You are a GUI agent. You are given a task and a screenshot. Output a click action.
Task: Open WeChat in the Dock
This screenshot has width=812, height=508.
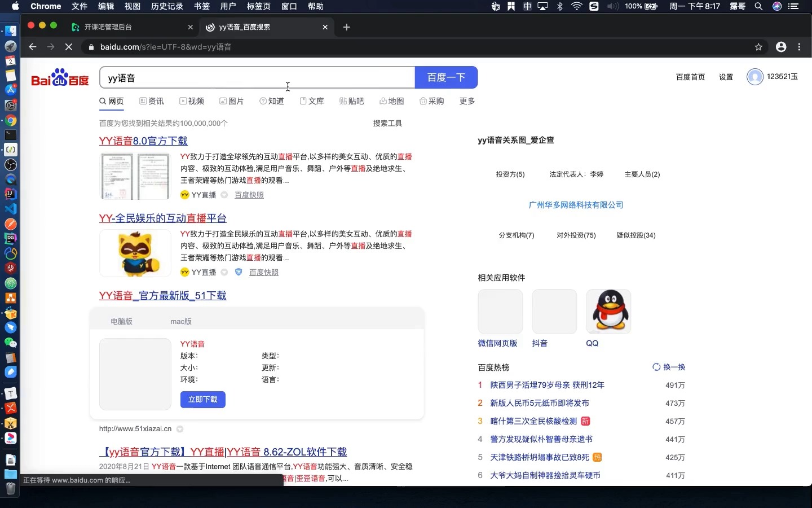[10, 342]
